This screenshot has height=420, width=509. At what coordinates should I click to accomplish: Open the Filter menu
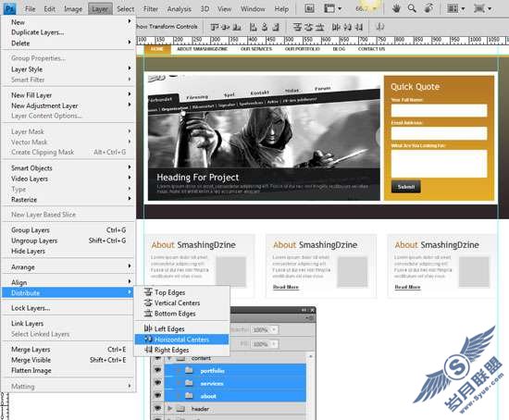(151, 8)
